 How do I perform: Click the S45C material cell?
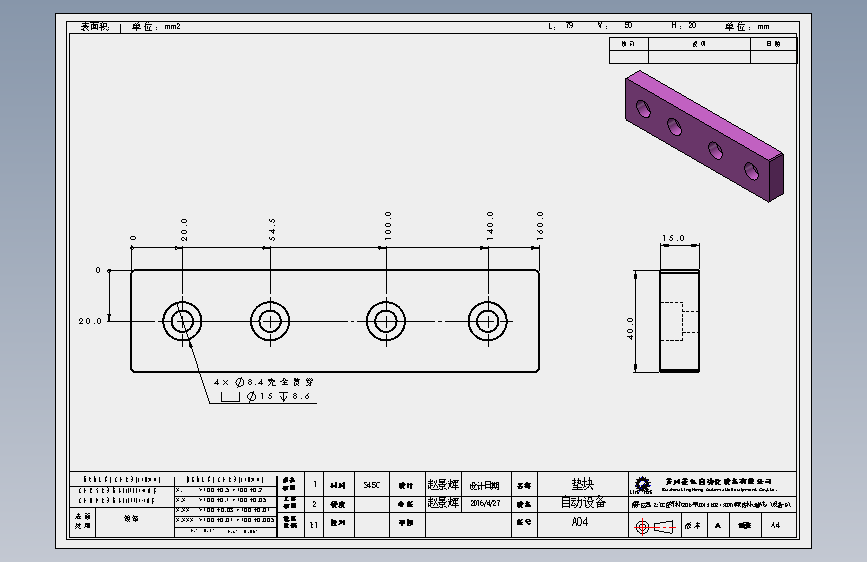pyautogui.click(x=372, y=485)
